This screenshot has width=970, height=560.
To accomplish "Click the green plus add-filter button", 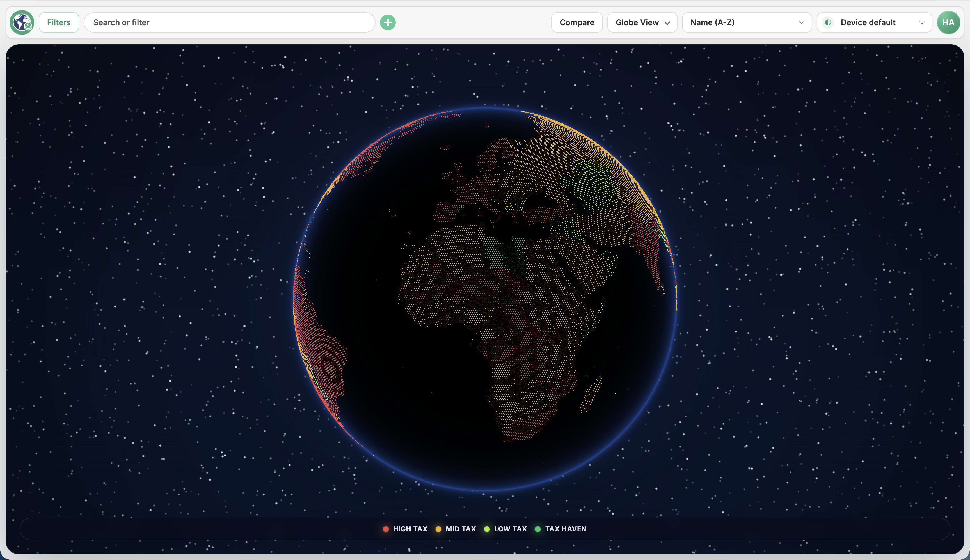I will [387, 22].
